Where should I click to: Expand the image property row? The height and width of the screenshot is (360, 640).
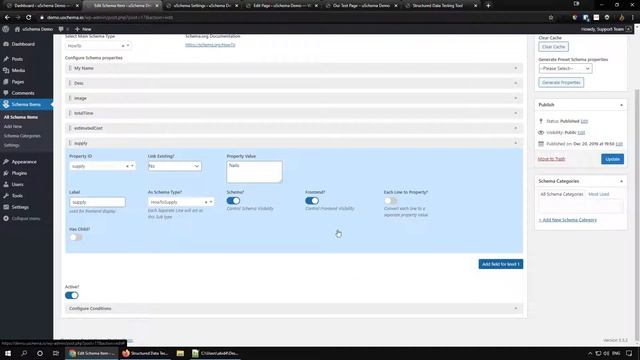(294, 98)
